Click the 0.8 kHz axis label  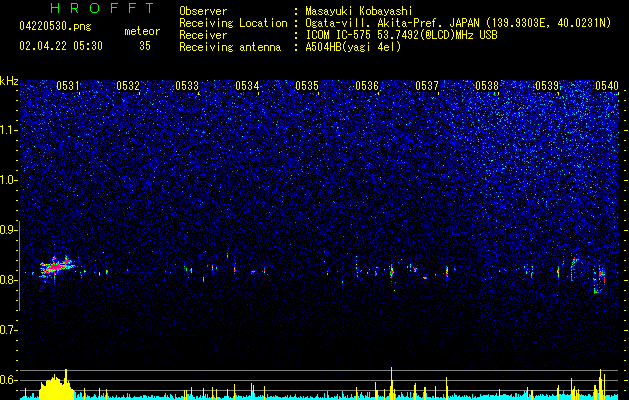pos(8,280)
